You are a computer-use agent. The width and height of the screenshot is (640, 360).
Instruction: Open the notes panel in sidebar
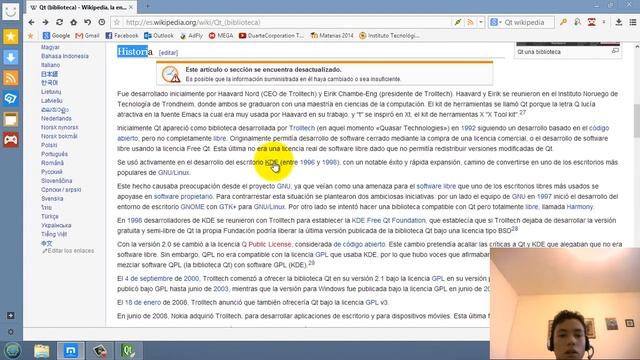coord(11,119)
